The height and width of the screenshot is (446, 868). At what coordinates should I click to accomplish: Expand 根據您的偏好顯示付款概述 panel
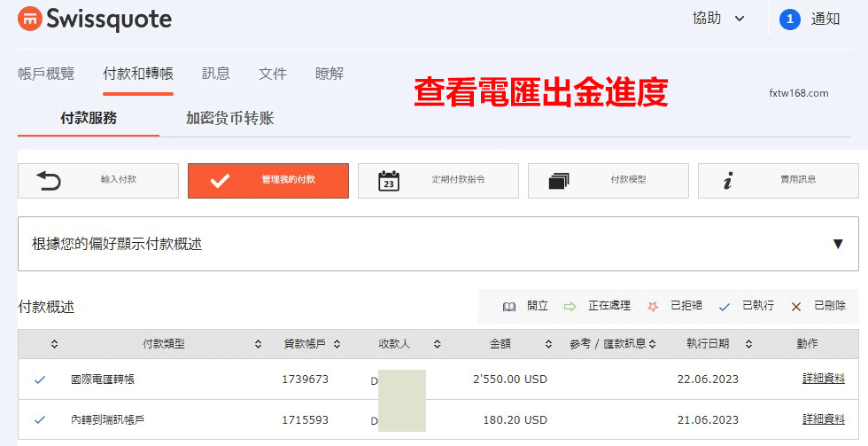point(837,244)
